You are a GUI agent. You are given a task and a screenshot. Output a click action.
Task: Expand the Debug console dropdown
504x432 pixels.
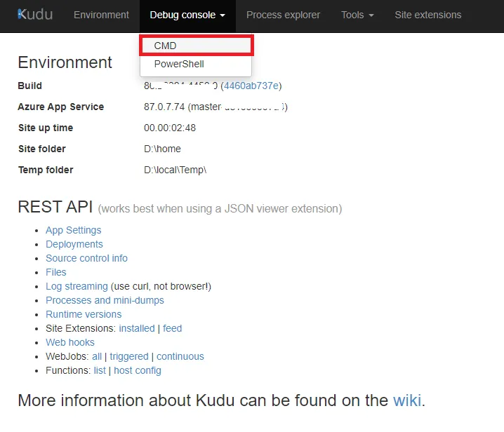tap(187, 15)
